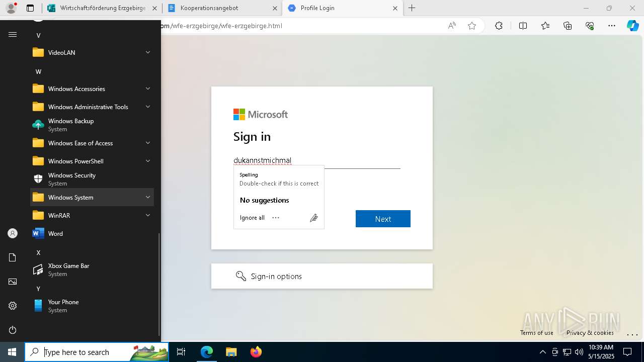The image size is (644, 362).
Task: Toggle Split screen icon in toolbar
Action: tap(523, 26)
